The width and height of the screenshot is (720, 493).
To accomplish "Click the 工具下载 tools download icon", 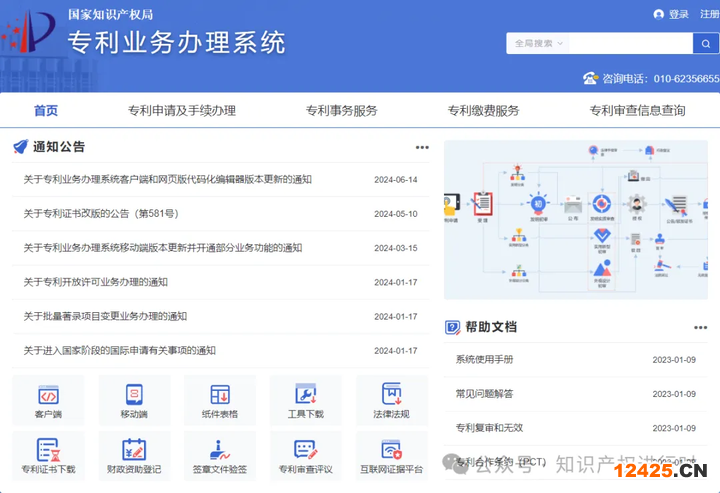I will point(306,400).
